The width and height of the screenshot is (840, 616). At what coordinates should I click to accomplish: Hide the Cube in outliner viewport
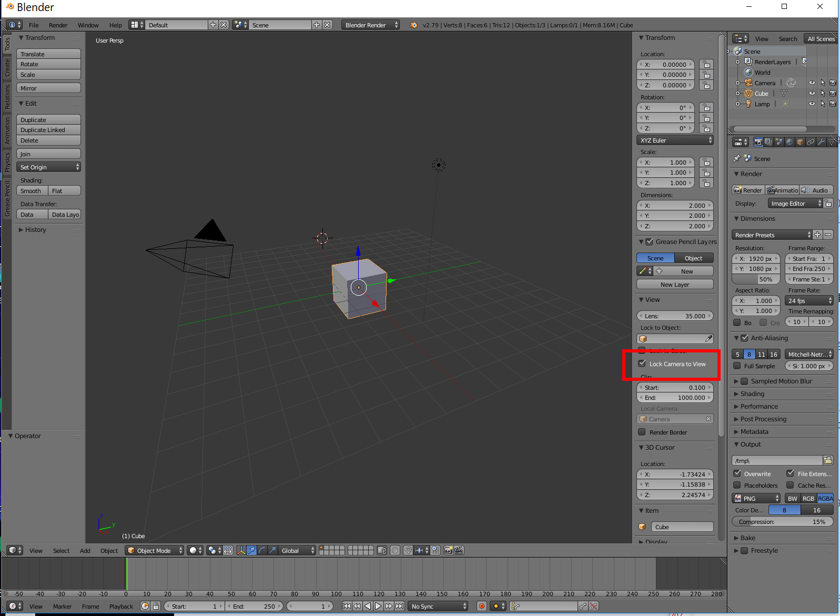click(x=812, y=93)
